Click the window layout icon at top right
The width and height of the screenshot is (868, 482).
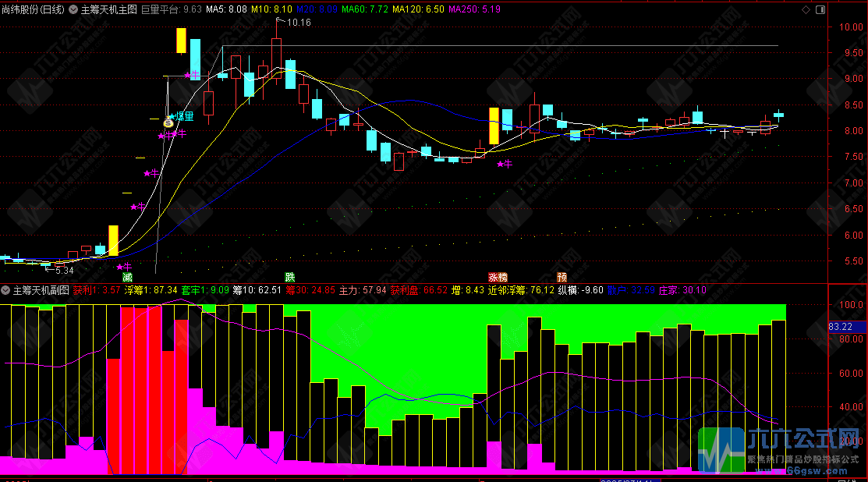click(820, 9)
